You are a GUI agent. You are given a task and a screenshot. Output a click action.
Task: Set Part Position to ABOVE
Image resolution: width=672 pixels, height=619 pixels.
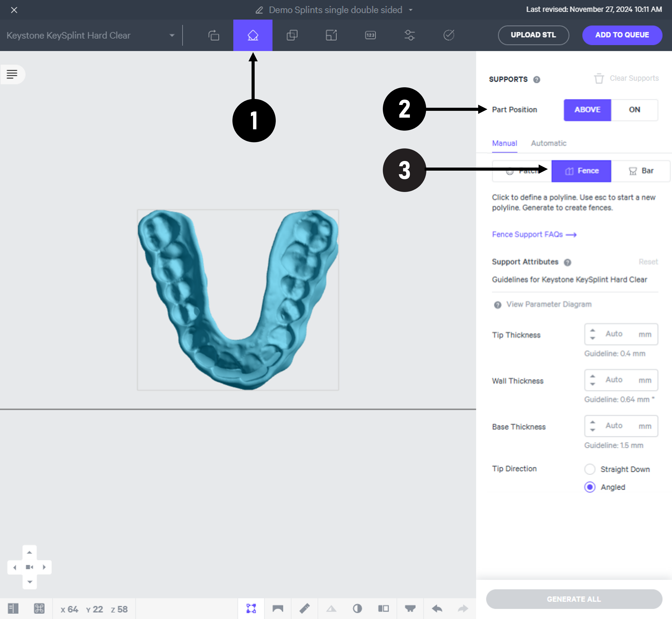point(587,110)
